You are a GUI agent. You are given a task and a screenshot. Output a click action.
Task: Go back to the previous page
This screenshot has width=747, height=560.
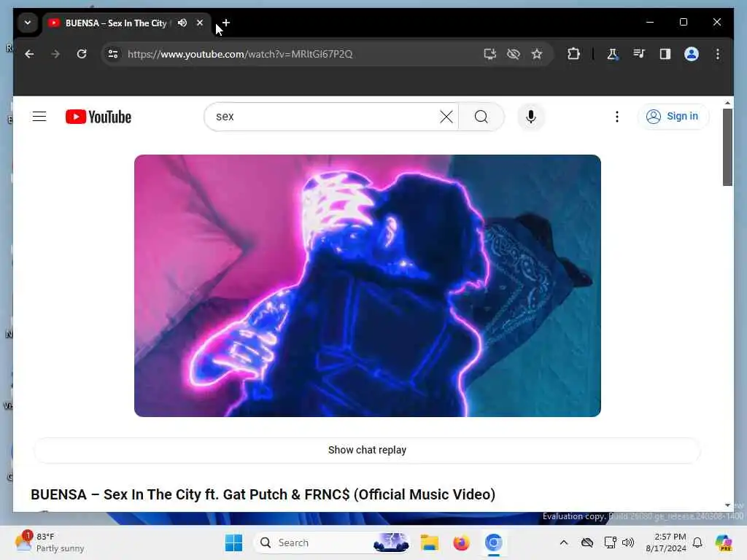click(x=29, y=54)
